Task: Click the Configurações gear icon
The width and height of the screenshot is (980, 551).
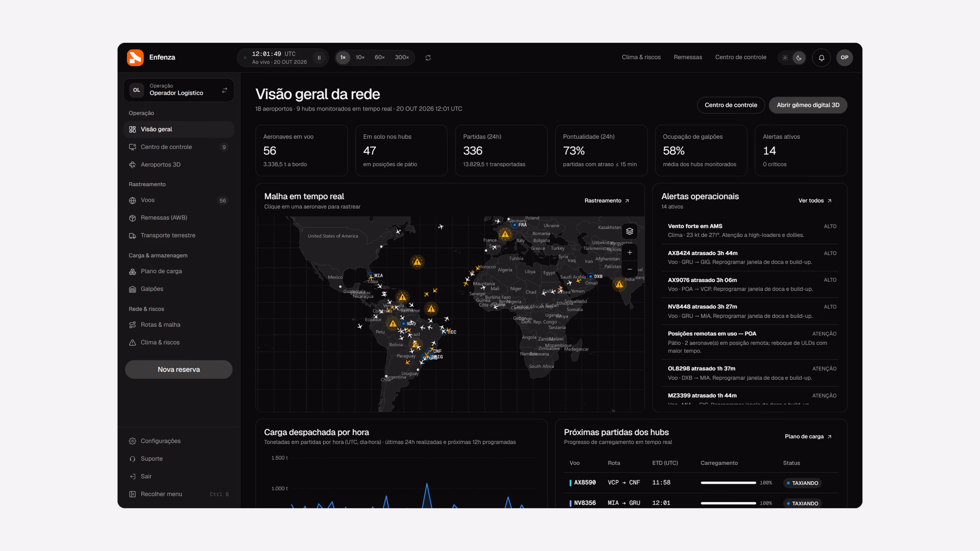Action: tap(132, 441)
